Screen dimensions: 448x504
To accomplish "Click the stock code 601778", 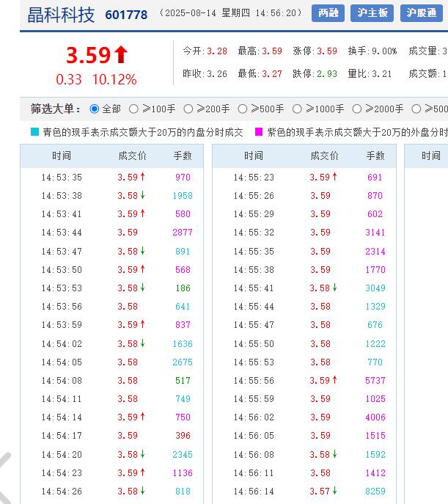I will (x=126, y=15).
